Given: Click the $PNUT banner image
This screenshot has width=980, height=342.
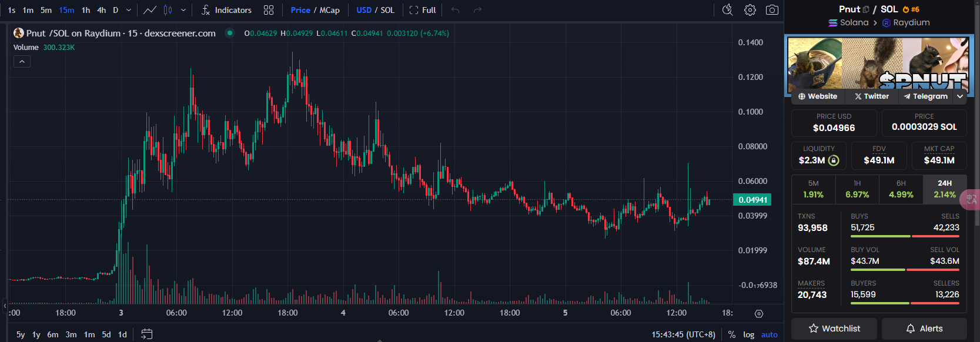Looking at the screenshot, I should point(878,63).
